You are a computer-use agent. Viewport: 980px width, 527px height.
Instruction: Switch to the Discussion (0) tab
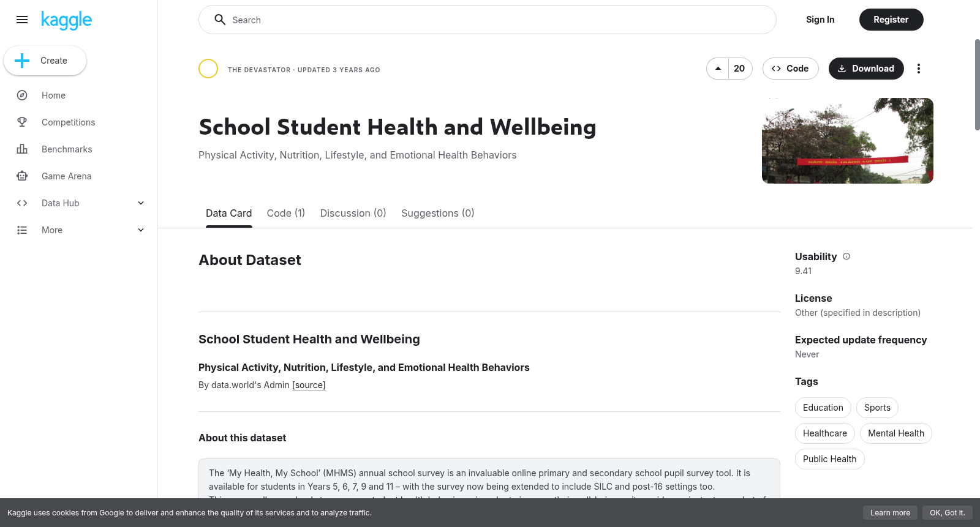(x=353, y=213)
